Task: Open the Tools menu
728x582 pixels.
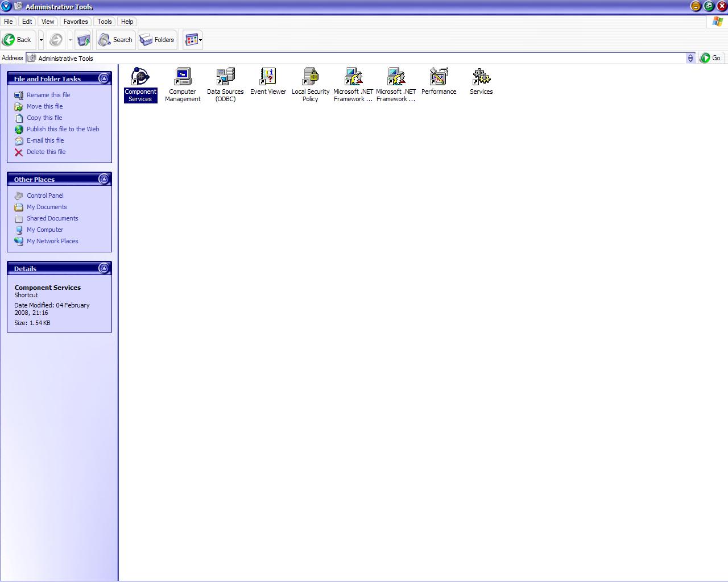Action: click(x=105, y=22)
